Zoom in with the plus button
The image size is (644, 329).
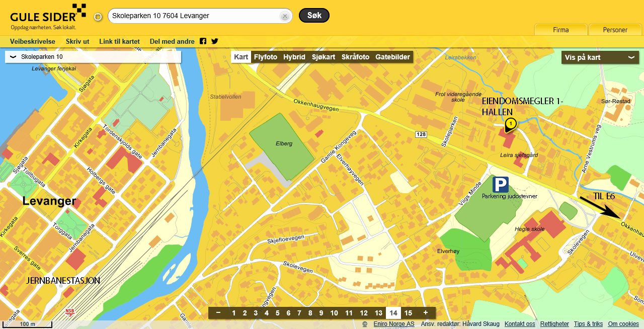tap(425, 313)
